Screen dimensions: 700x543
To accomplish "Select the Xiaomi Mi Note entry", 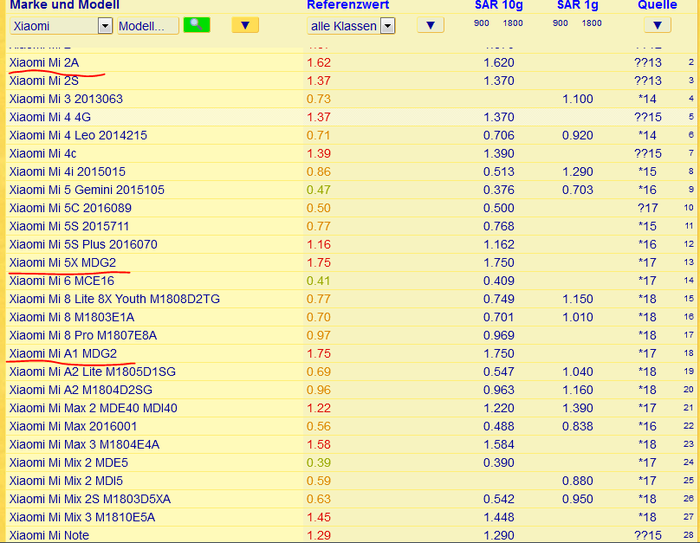I will [x=49, y=535].
